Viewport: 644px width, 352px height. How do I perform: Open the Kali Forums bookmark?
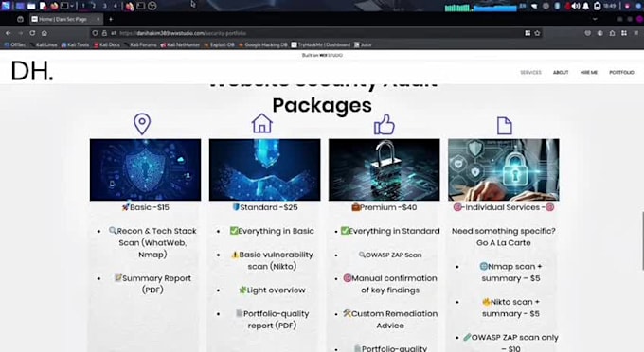point(140,44)
